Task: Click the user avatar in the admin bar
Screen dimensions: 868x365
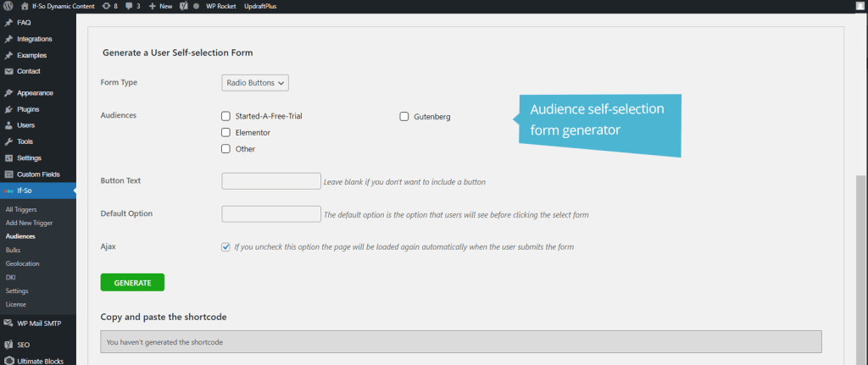Action: pos(860,6)
